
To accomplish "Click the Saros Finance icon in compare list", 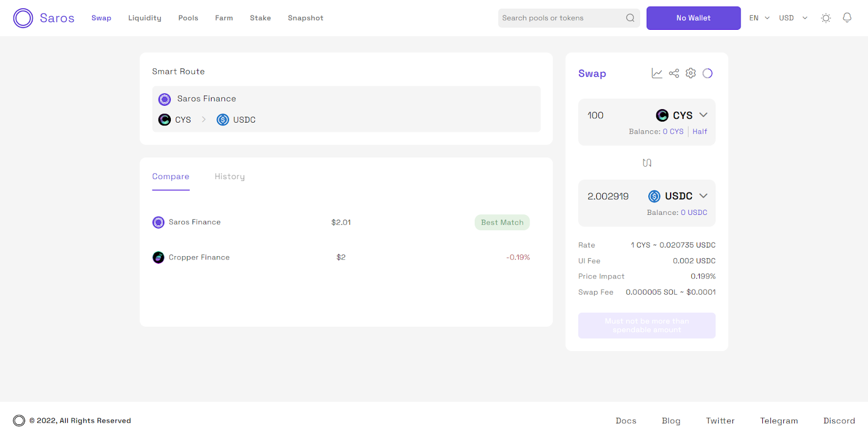I will [x=158, y=223].
